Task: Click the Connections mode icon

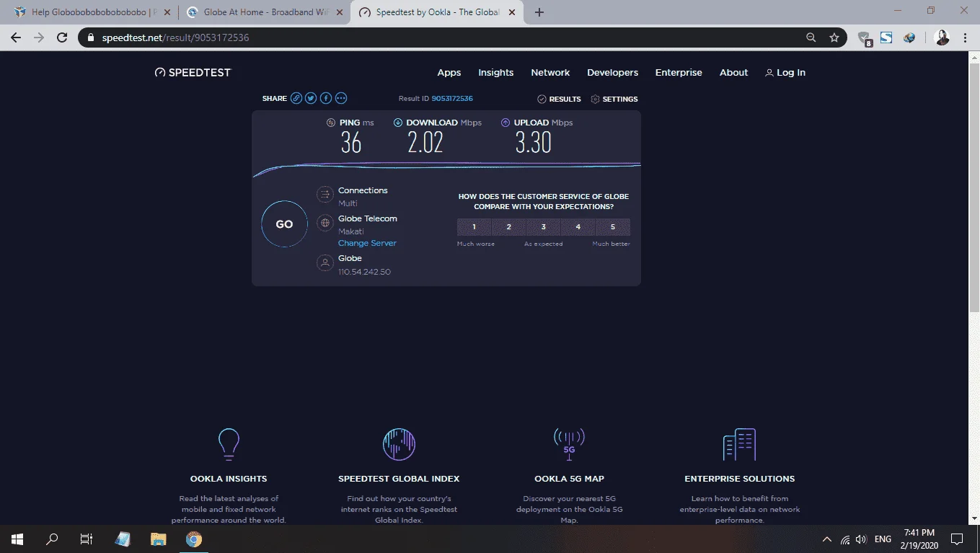Action: tap(325, 195)
